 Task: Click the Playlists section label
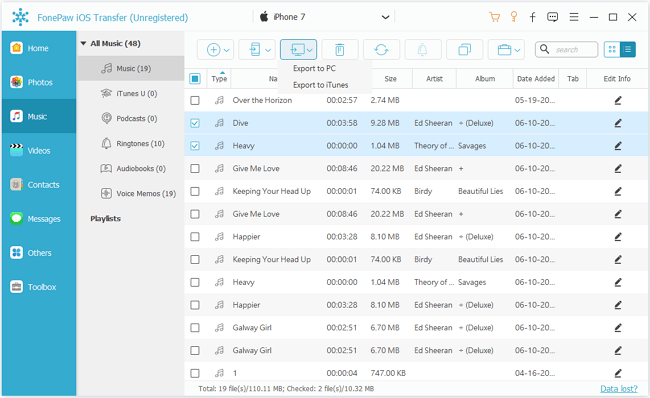point(106,218)
